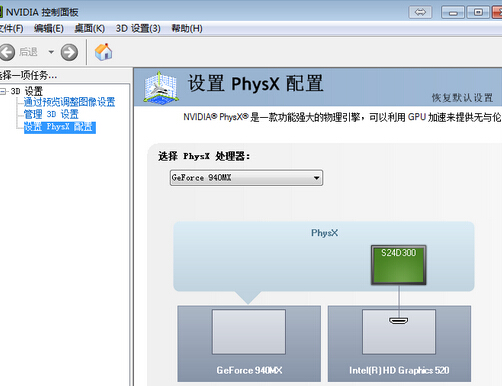Click the 设置 PhysX 配置 page title
Viewport: 502px width, 386px height.
[256, 83]
